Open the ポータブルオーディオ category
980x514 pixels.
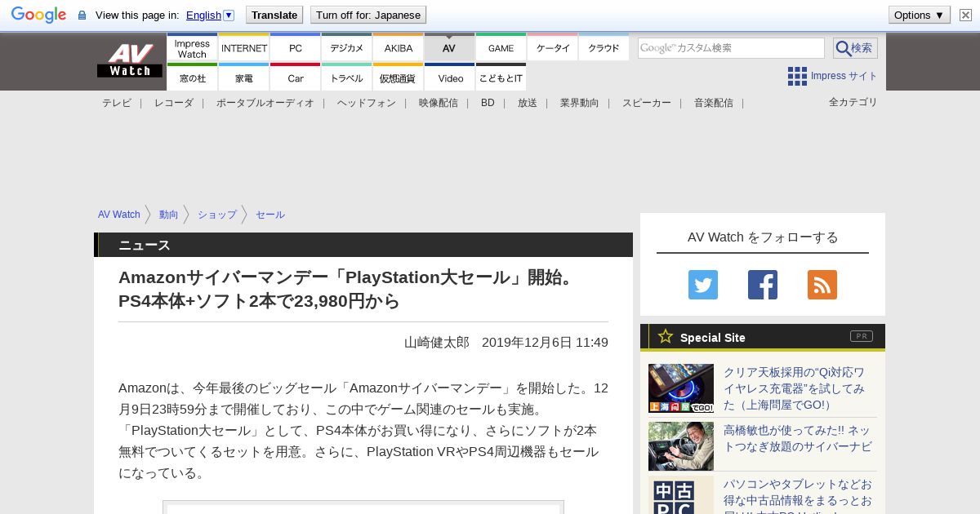pyautogui.click(x=265, y=103)
